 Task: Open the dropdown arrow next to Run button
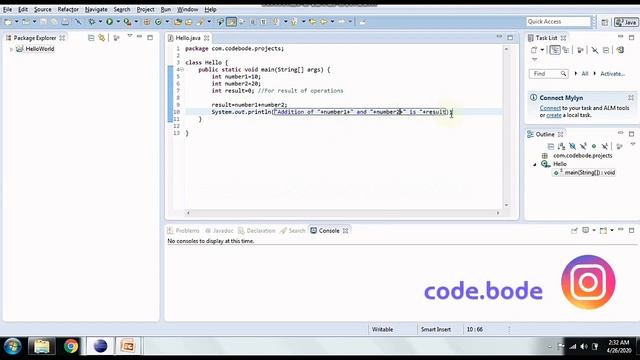coord(118,22)
